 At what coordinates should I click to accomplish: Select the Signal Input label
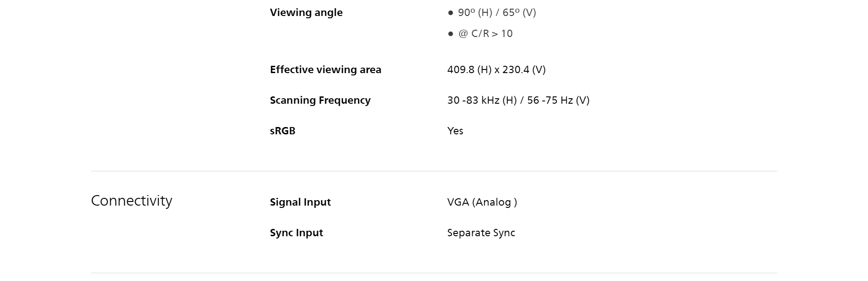point(300,202)
